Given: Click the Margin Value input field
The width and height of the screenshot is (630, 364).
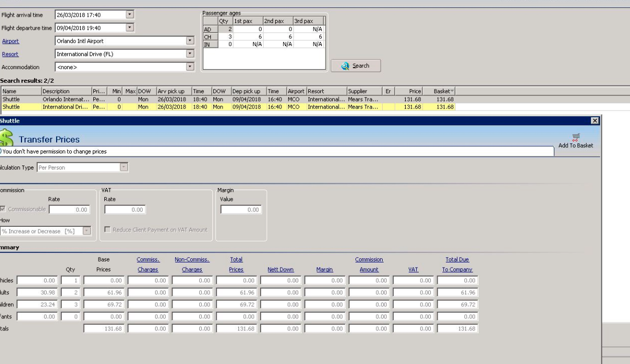Looking at the screenshot, I should [x=241, y=209].
